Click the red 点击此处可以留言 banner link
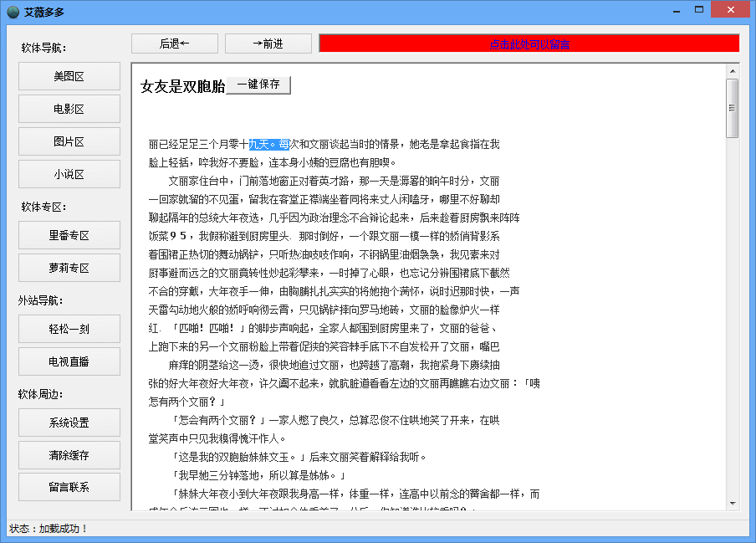The height and width of the screenshot is (543, 756). pyautogui.click(x=529, y=44)
